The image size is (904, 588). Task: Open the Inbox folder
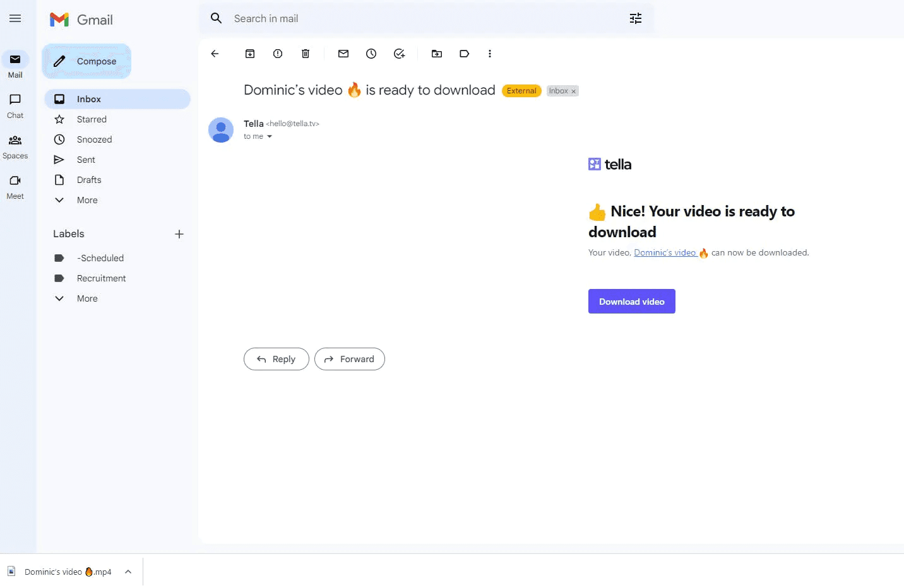(117, 99)
